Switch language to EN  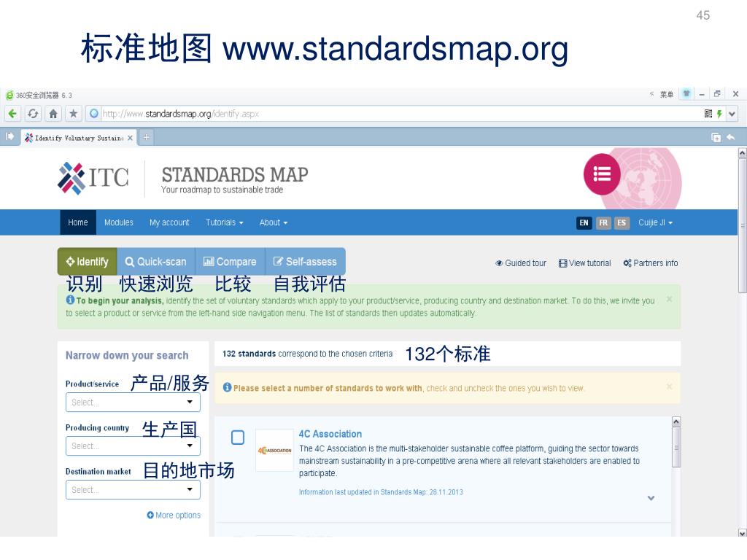pyautogui.click(x=584, y=223)
